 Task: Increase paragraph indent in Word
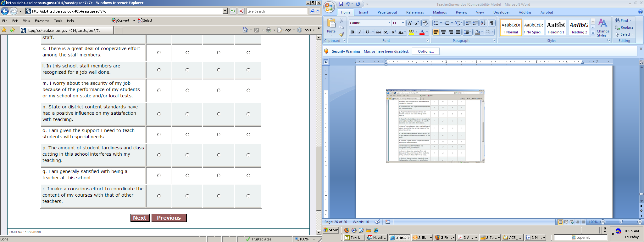pyautogui.click(x=475, y=23)
